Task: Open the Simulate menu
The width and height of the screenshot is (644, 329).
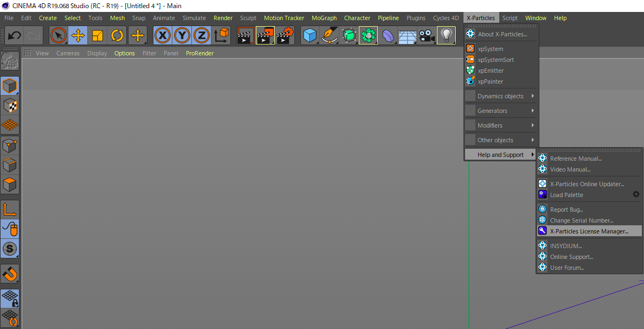Action: 194,18
